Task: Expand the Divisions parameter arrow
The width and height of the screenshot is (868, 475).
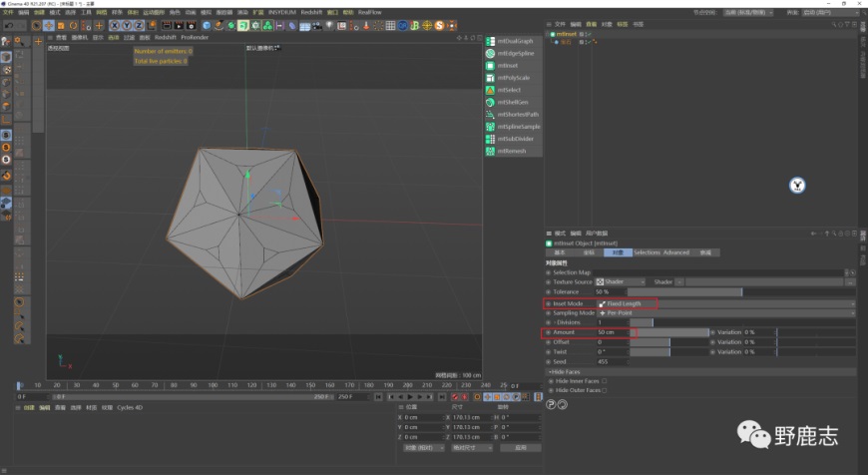Action: pos(555,322)
